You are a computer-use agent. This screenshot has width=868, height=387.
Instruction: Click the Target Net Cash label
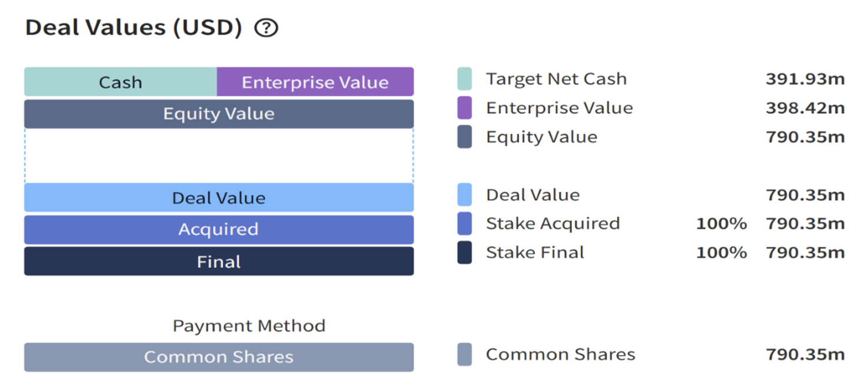click(x=556, y=79)
